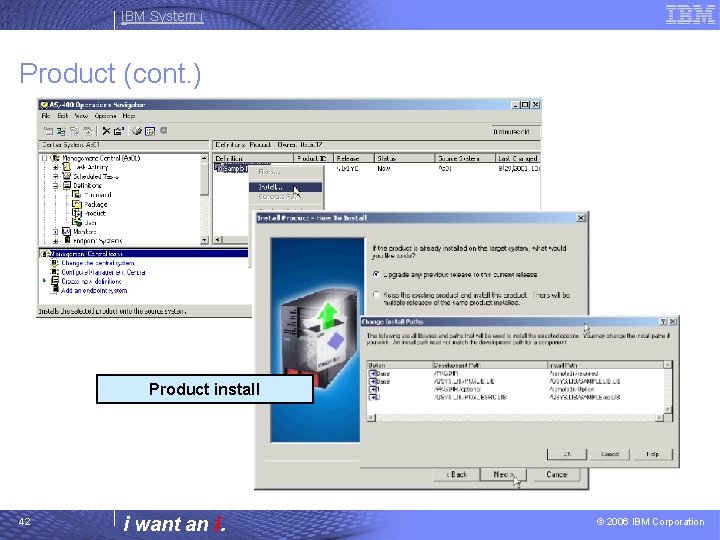Viewport: 720px width, 540px height.
Task: Click the Last Changed column header
Action: point(518,158)
